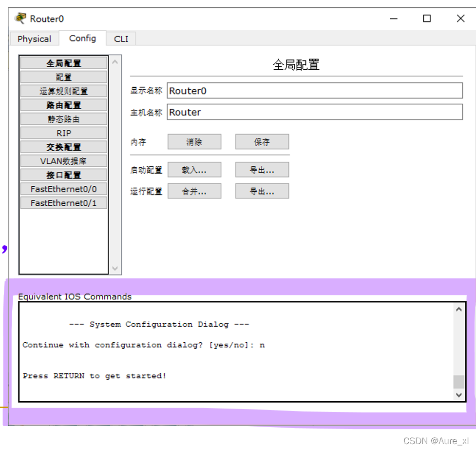Viewport: 476px width, 450px height.
Task: Click the 全局配置 sidebar header button
Action: pos(64,63)
